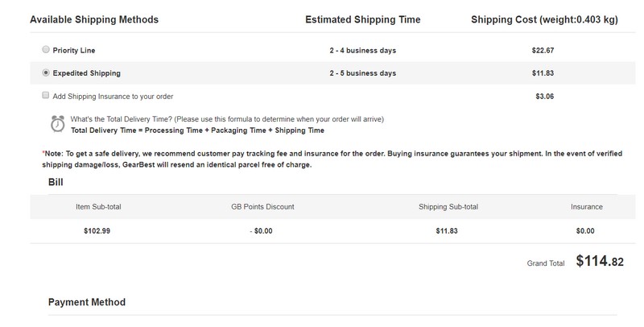
Task: Click the $22.67 Priority Line cost
Action: 543,51
